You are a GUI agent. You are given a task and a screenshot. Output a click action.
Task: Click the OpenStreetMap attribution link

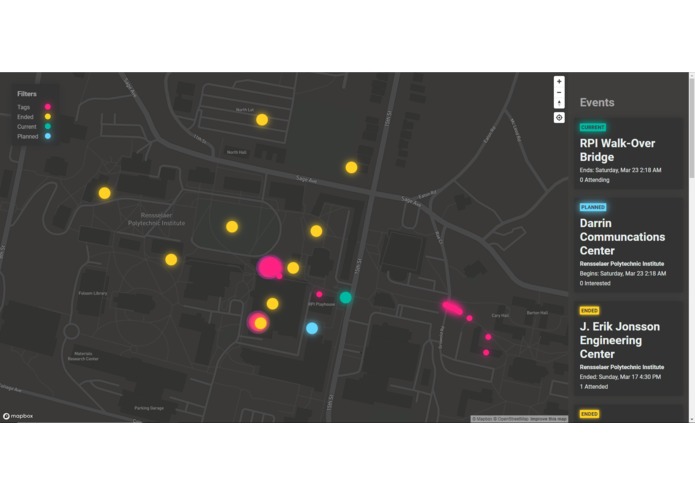pos(513,419)
